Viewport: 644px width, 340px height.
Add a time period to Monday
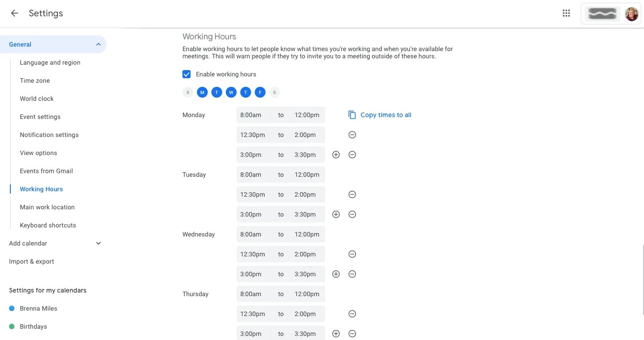click(336, 155)
